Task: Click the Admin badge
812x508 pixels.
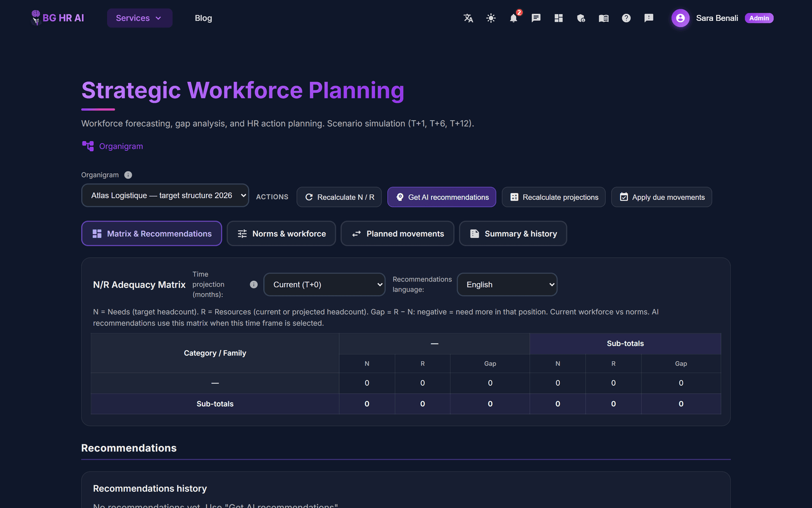Action: tap(759, 18)
